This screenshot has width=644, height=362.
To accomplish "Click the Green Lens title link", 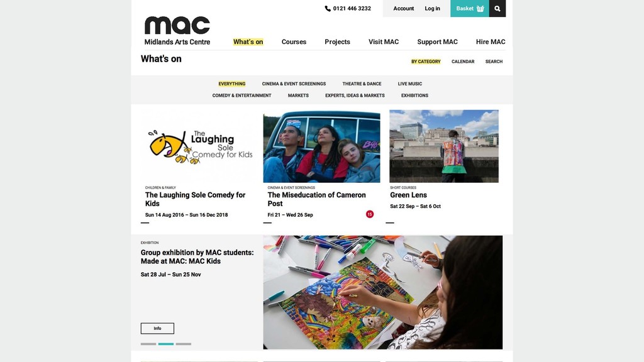I will (408, 195).
